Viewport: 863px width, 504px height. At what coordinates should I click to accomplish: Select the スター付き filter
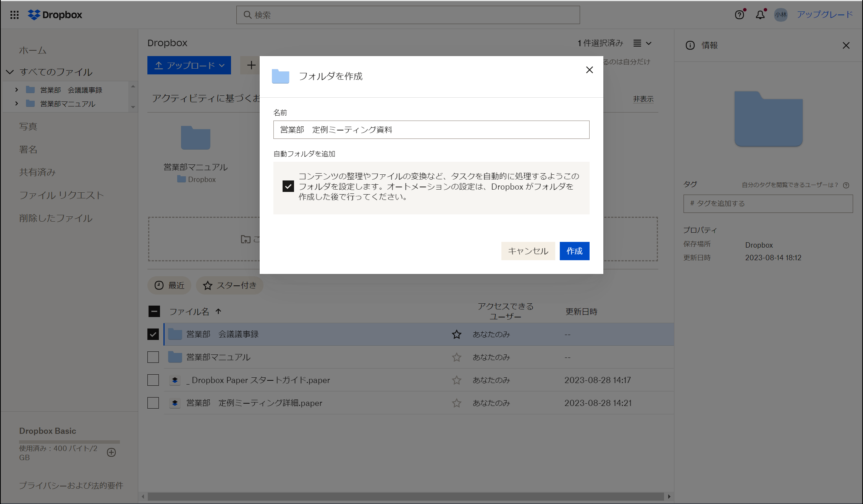point(229,285)
